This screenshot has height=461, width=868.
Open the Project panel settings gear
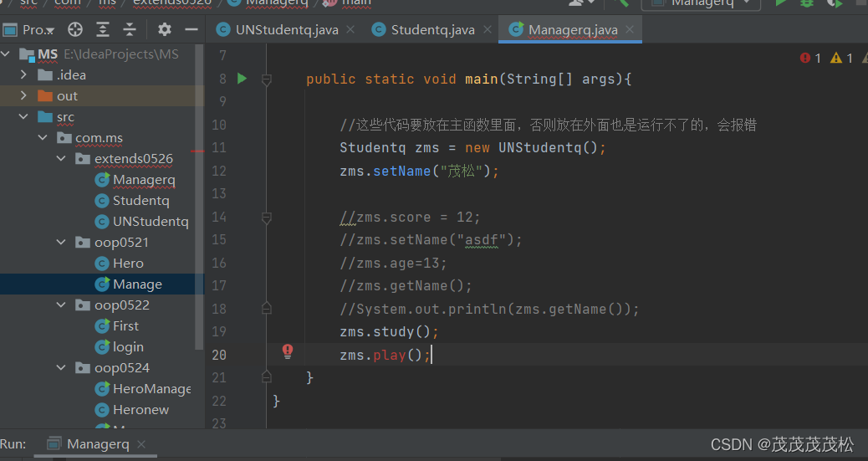165,29
